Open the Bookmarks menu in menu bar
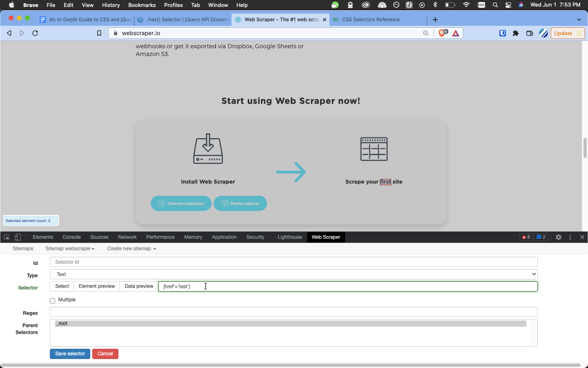The width and height of the screenshot is (588, 368). 142,5
